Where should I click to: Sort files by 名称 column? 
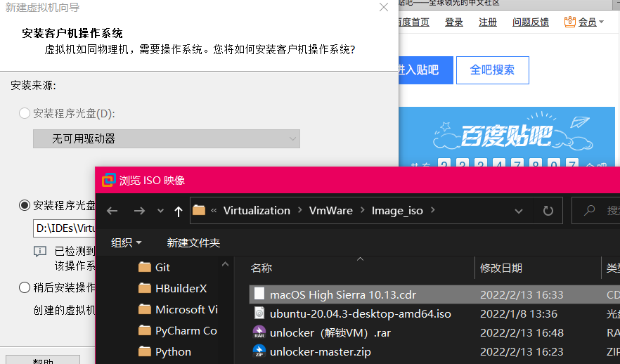[261, 268]
